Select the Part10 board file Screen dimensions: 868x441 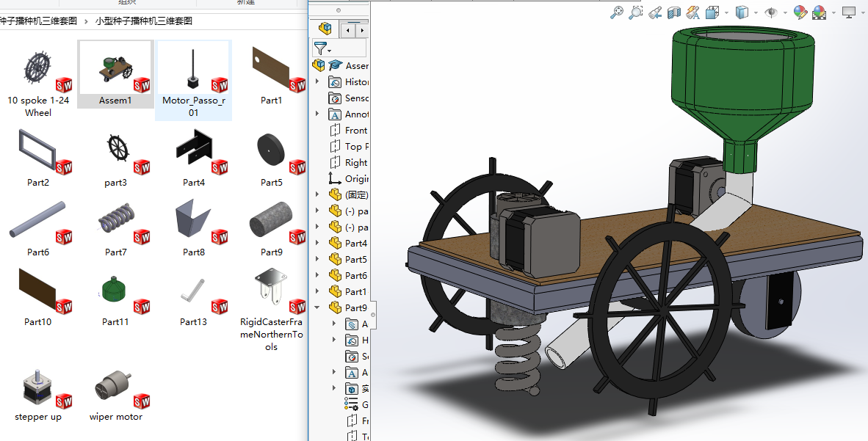pos(38,296)
